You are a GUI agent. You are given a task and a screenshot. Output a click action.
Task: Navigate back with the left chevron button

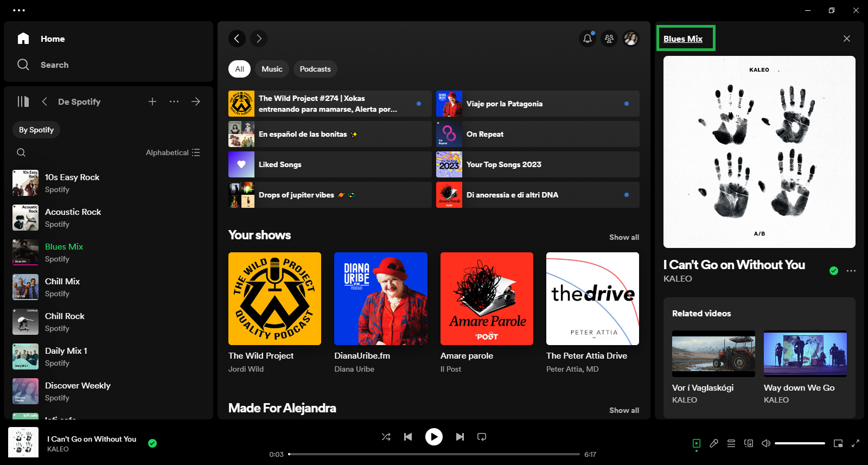click(x=237, y=39)
